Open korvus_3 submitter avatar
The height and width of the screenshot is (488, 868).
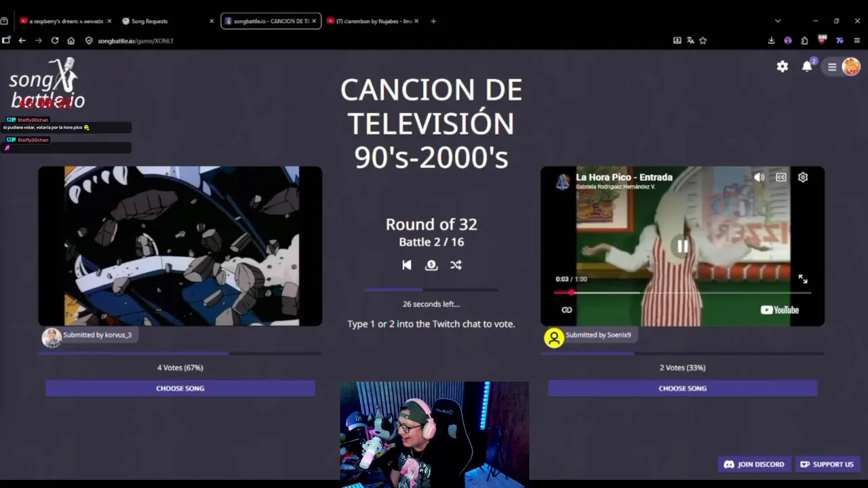pyautogui.click(x=52, y=337)
